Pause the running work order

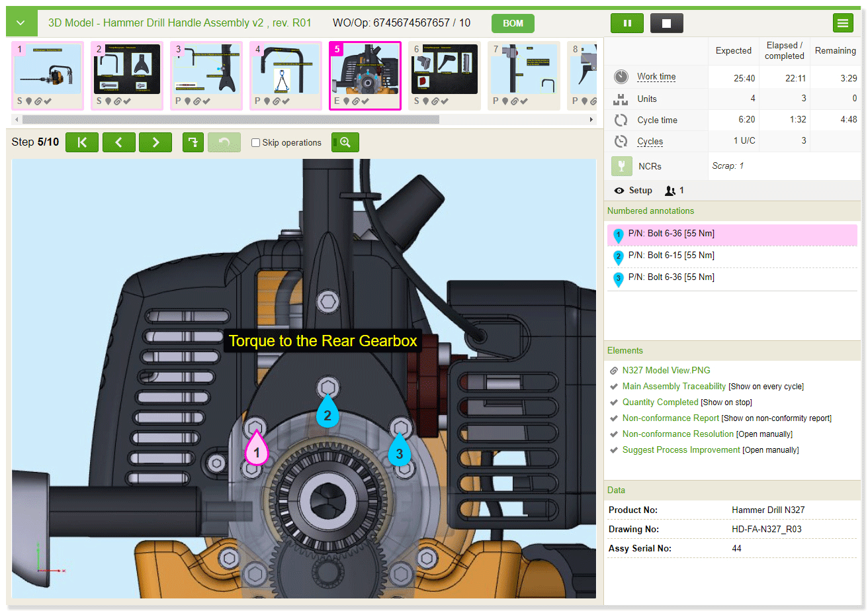[627, 23]
